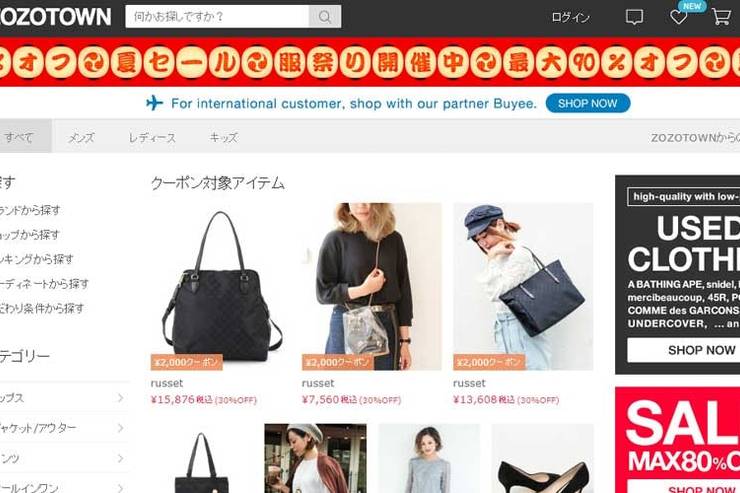Open the message bubble icon
740x493 pixels.
634,17
